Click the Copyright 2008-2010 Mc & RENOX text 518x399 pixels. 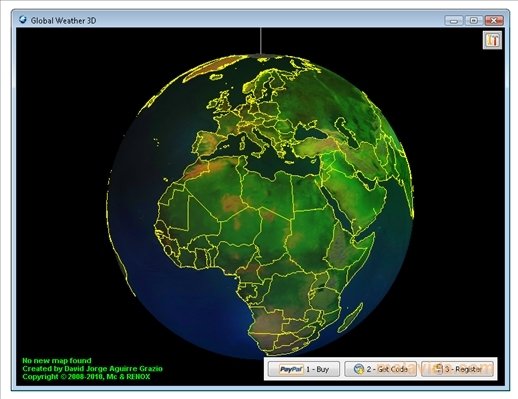click(x=86, y=377)
